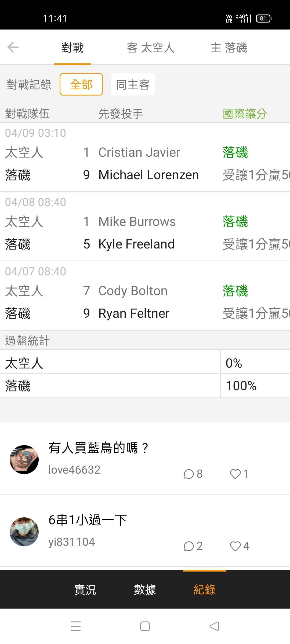Open the post 有人買藍鳥的嗎？
This screenshot has height=644, width=290.
click(x=99, y=448)
